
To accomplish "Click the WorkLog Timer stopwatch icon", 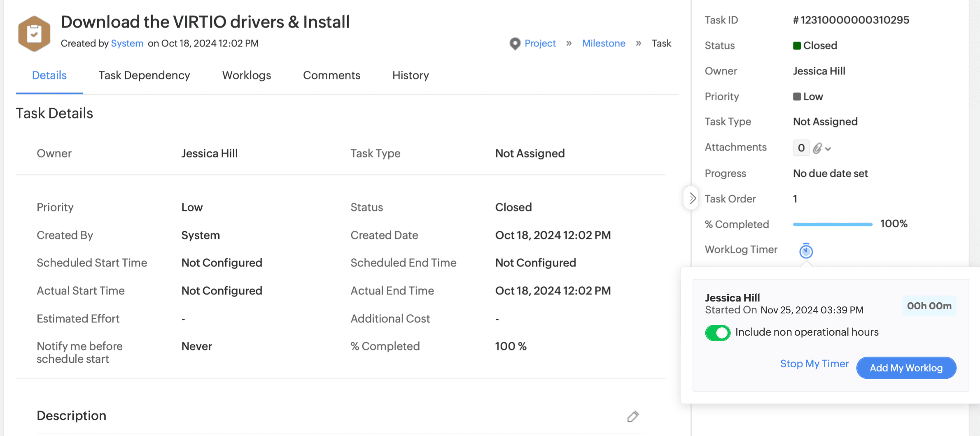I will [806, 250].
